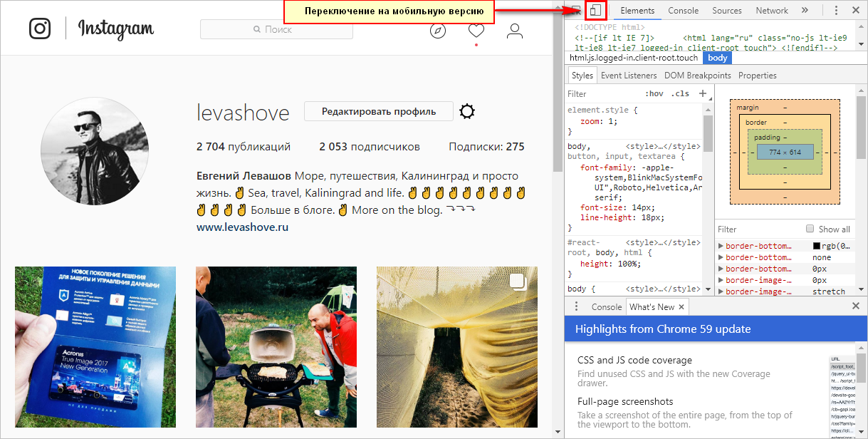
Task: Switch to the Elements tab
Action: pyautogui.click(x=637, y=11)
